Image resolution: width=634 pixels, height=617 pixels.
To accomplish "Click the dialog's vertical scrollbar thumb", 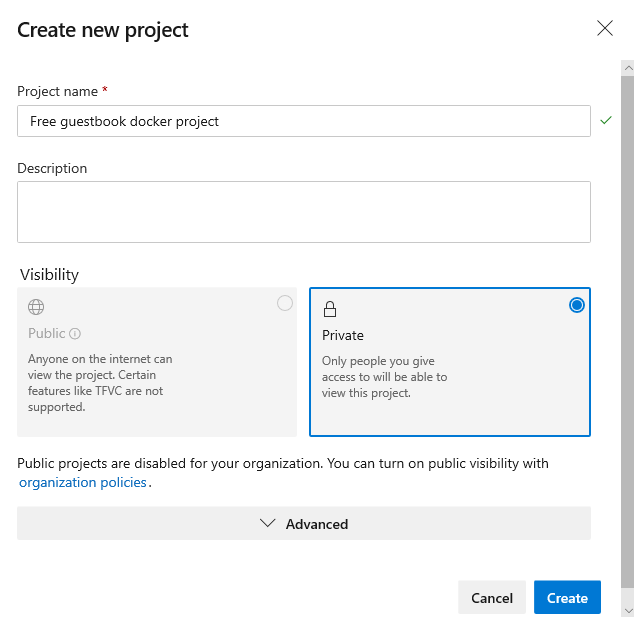I will click(x=627, y=330).
